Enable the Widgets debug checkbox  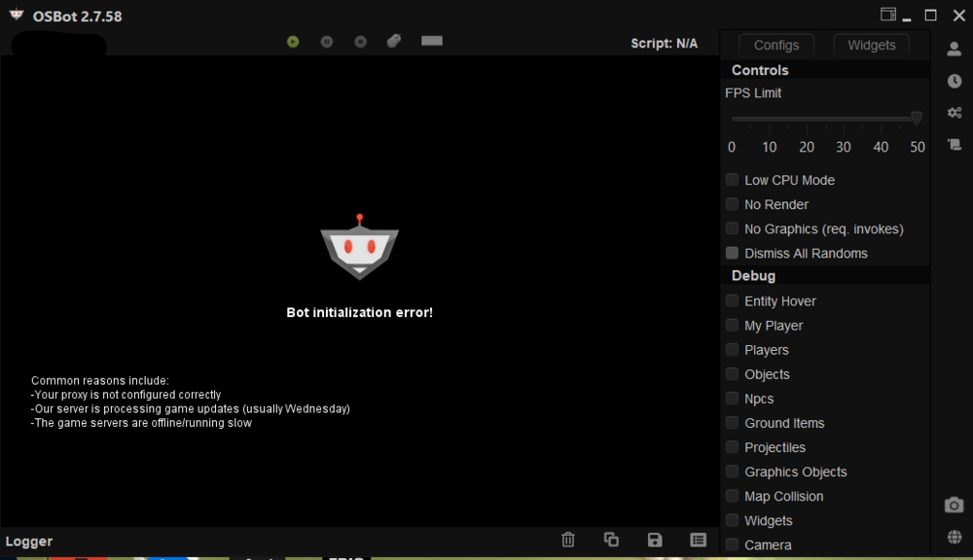tap(733, 520)
